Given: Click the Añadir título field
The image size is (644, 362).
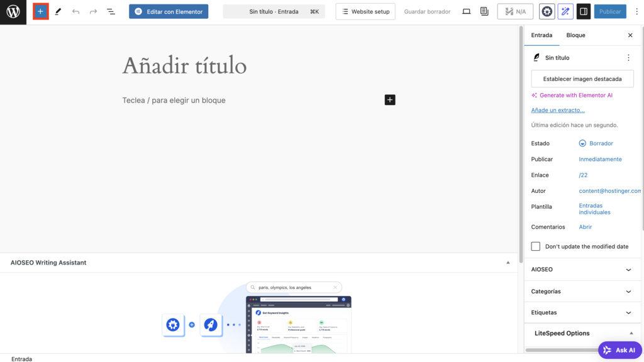Looking at the screenshot, I should click(184, 65).
